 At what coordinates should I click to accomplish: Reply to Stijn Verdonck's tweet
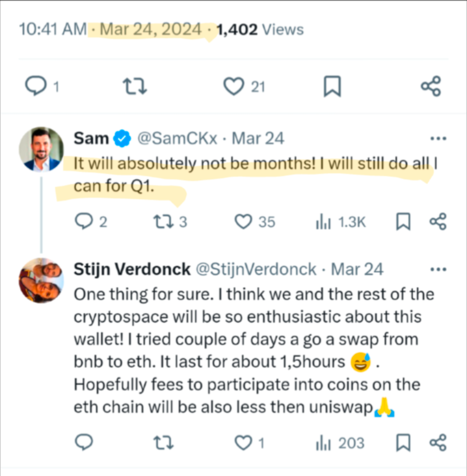[84, 443]
